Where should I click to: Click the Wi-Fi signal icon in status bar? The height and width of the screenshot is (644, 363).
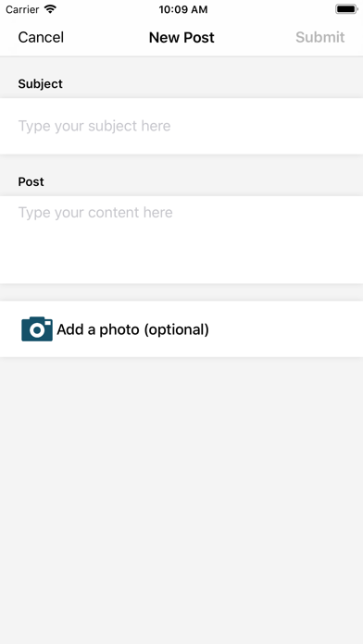50,9
